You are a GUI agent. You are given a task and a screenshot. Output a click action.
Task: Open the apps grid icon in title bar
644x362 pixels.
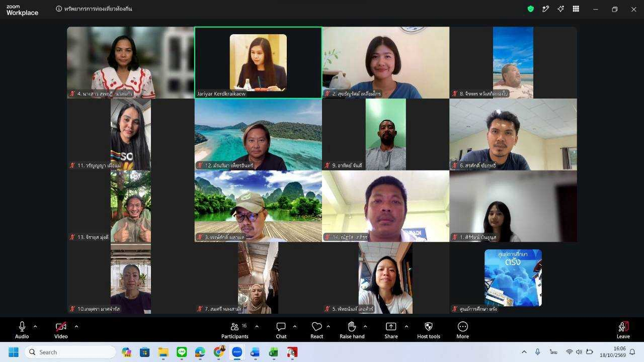tap(576, 9)
